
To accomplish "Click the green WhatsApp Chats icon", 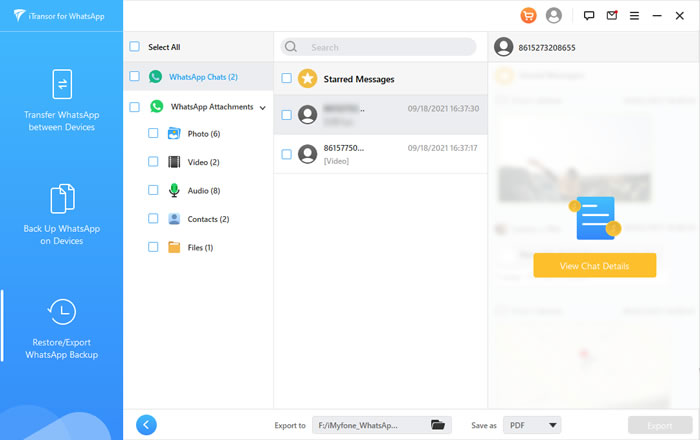I will tap(155, 77).
